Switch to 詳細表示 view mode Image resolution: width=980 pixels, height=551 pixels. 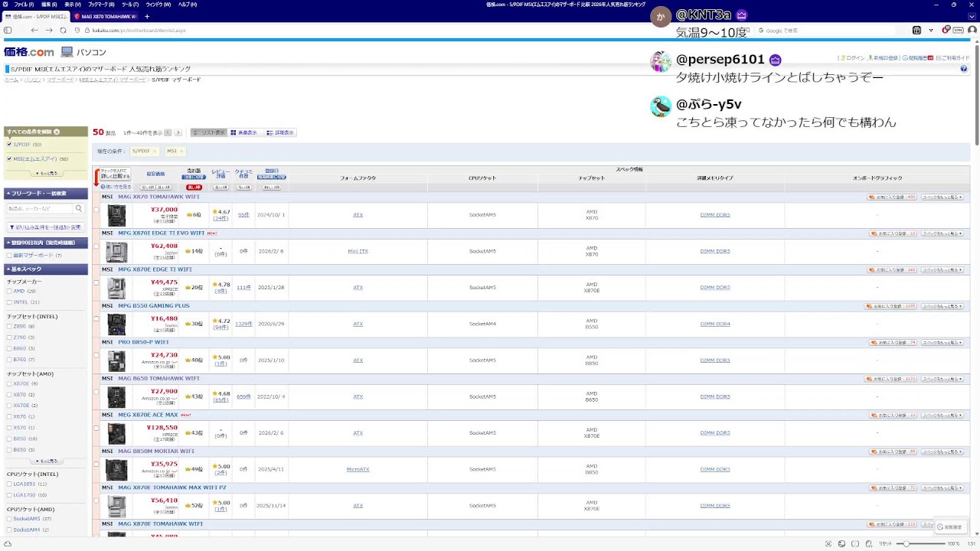pos(280,132)
